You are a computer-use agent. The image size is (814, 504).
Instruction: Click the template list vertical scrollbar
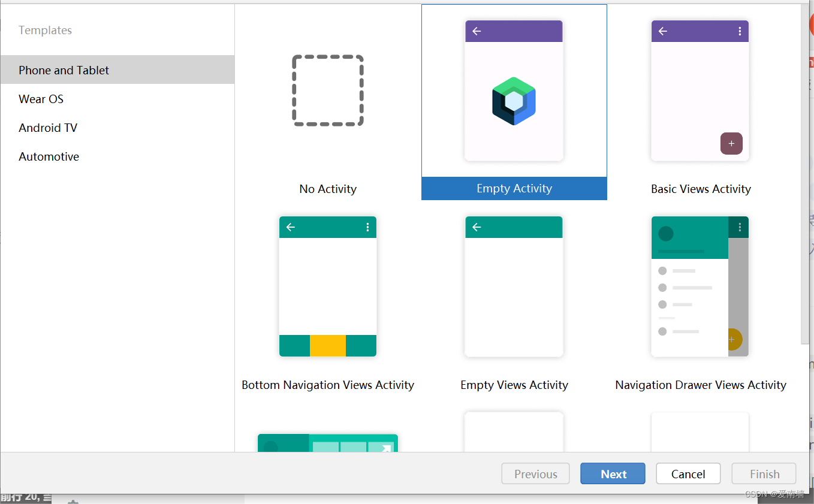pos(805,174)
